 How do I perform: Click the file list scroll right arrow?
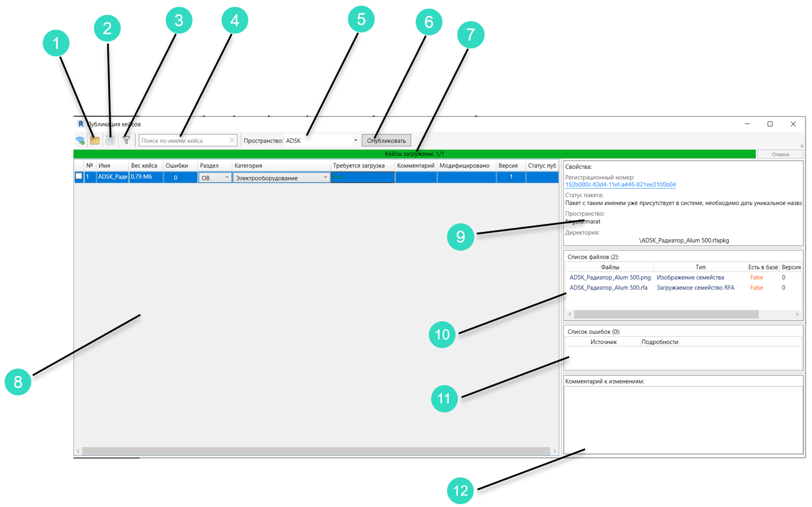click(797, 314)
